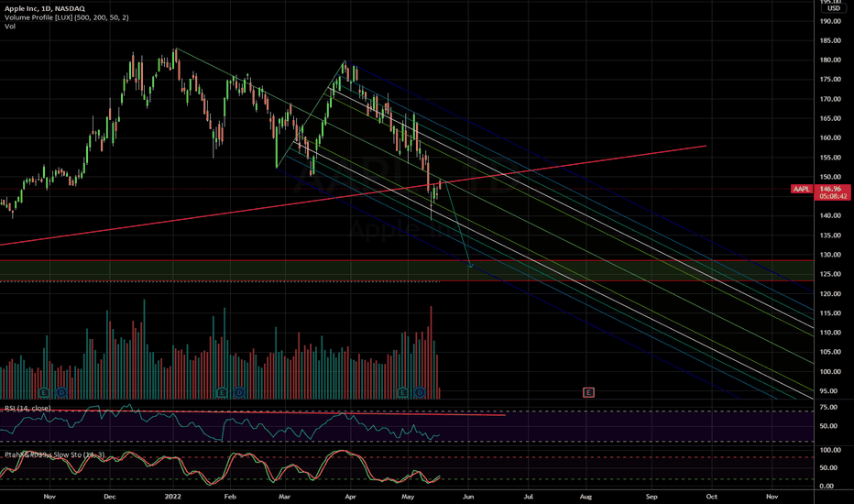The width and height of the screenshot is (854, 504).
Task: Click the Oct label on time axis
Action: pos(711,497)
